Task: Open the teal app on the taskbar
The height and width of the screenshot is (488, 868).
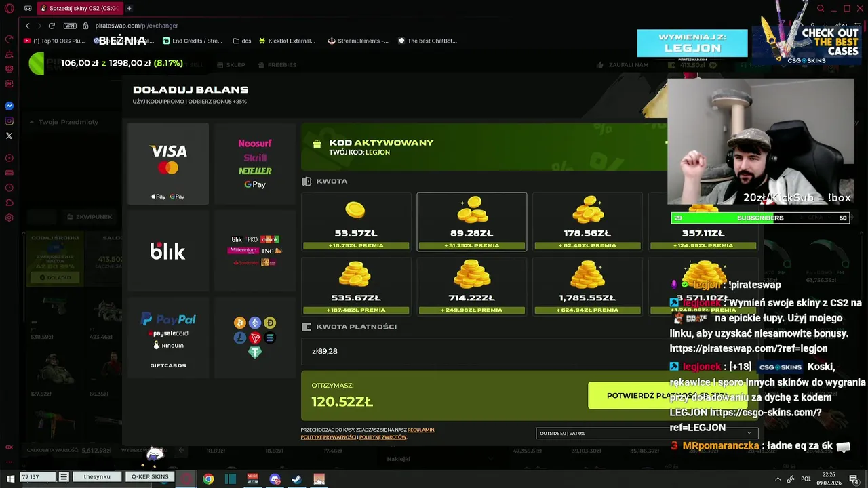Action: pos(231,479)
